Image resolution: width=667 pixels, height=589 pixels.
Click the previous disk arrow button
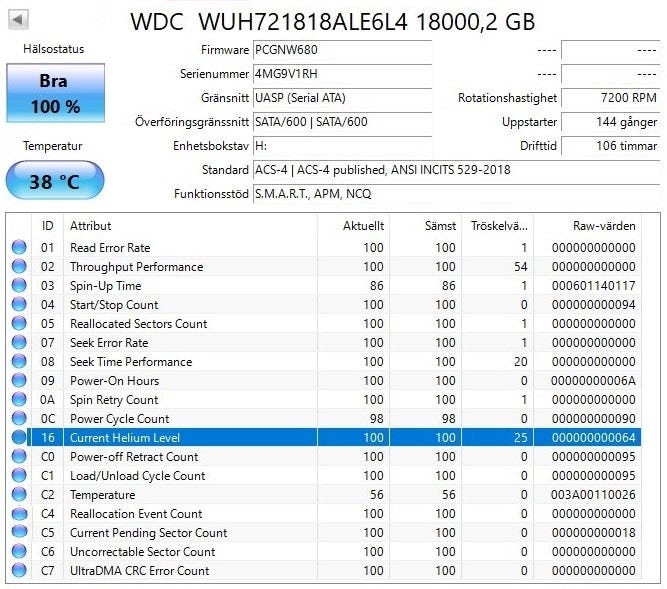[18, 20]
